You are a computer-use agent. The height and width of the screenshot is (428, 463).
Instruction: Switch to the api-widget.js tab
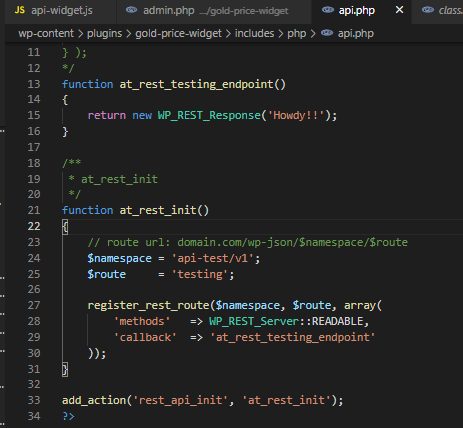click(x=61, y=11)
